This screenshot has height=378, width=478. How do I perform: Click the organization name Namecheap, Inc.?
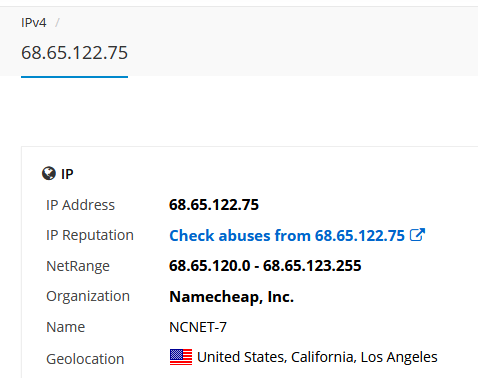(x=232, y=297)
